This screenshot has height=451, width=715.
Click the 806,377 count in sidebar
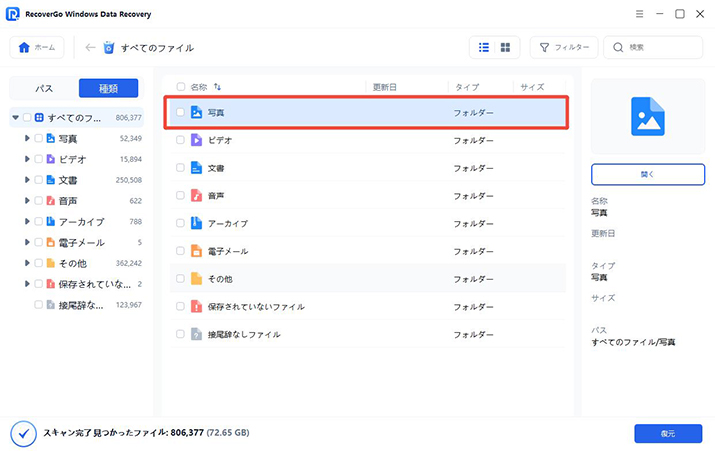129,118
